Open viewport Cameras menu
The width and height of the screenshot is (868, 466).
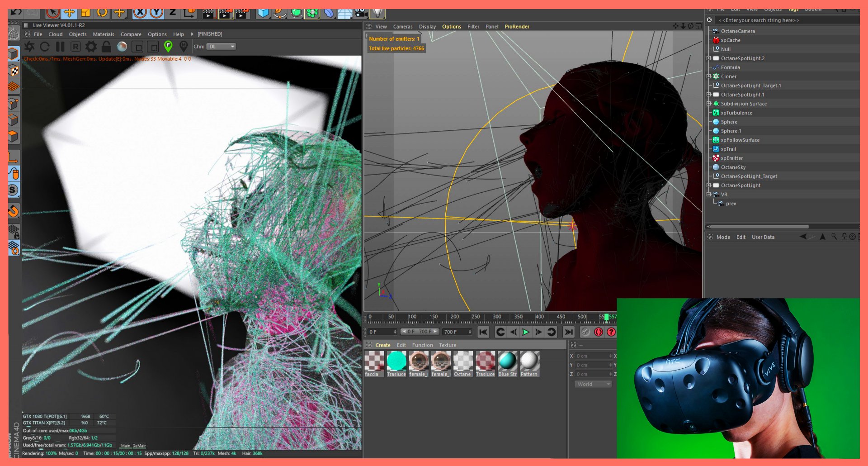(403, 27)
